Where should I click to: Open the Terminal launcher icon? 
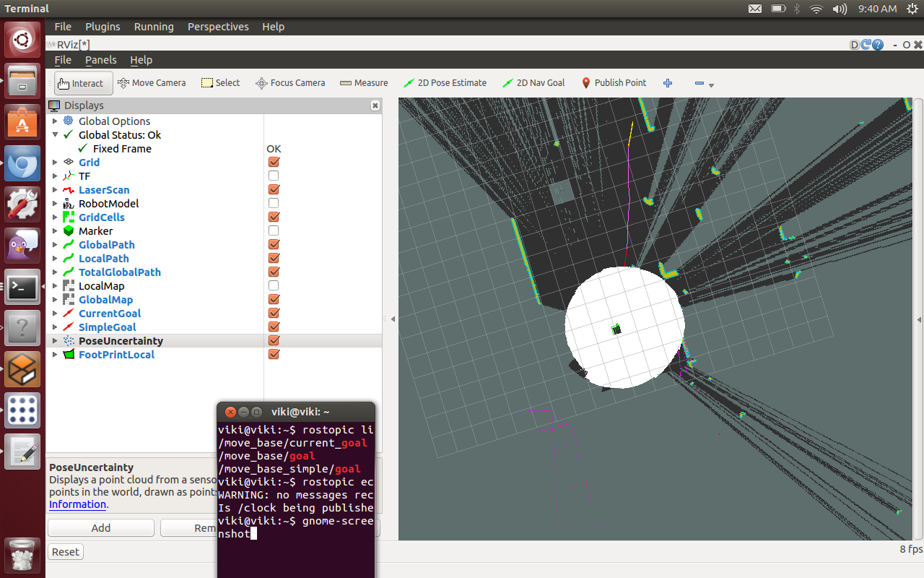pos(22,288)
